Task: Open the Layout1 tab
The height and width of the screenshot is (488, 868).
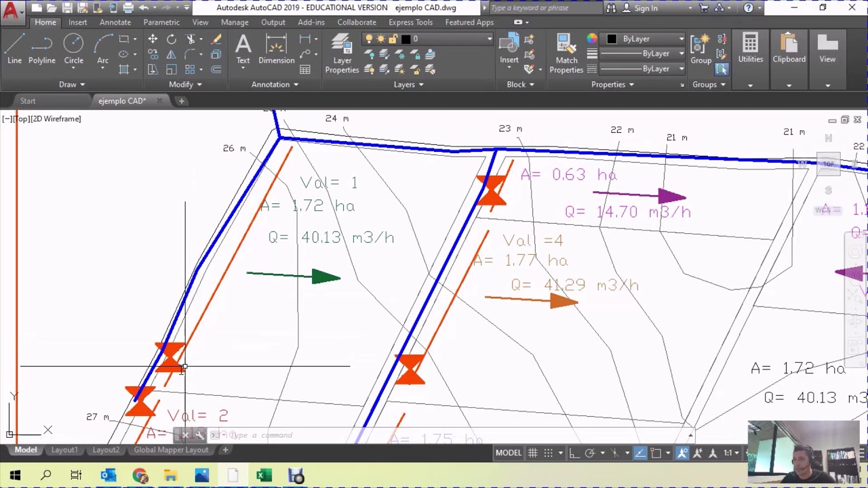Action: [64, 450]
